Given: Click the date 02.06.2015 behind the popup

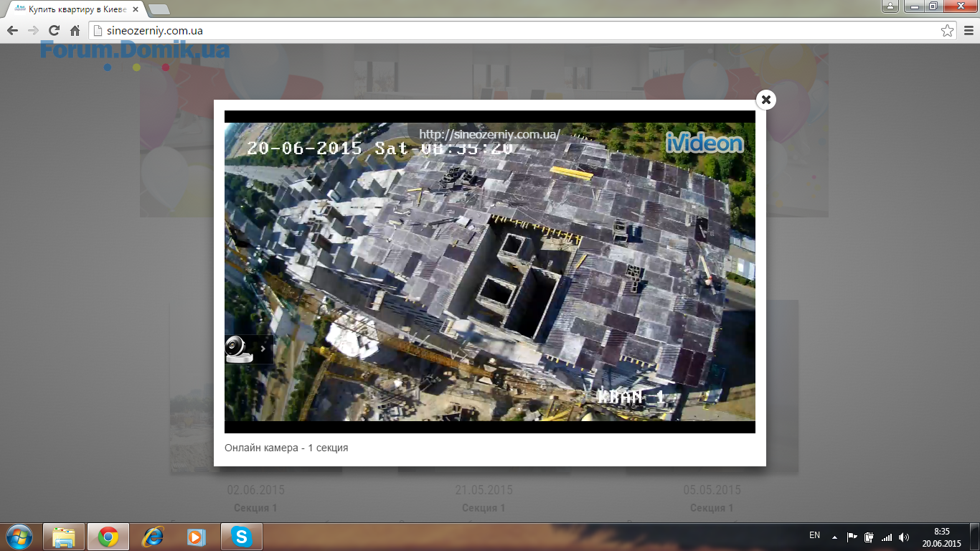Looking at the screenshot, I should coord(256,490).
